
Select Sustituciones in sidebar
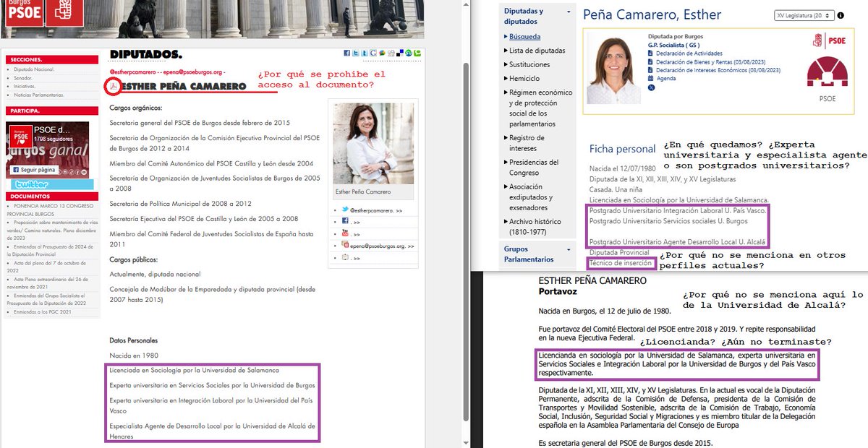point(529,64)
